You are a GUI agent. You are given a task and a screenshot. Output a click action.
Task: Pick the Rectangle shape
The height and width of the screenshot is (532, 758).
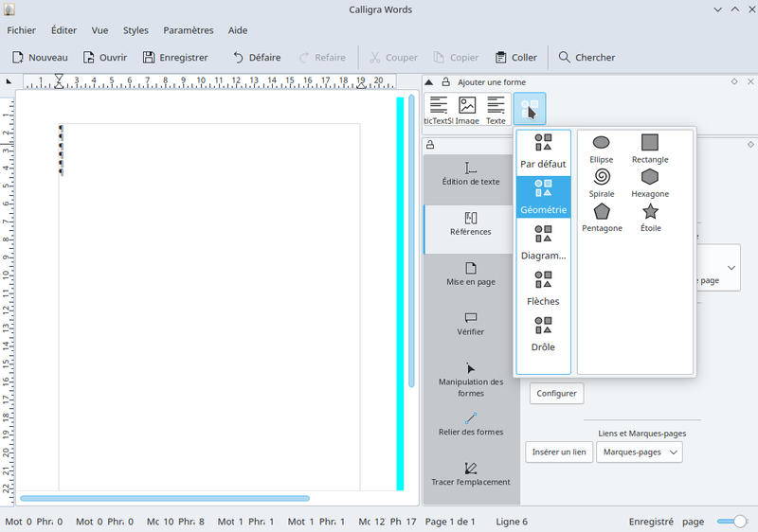point(650,148)
